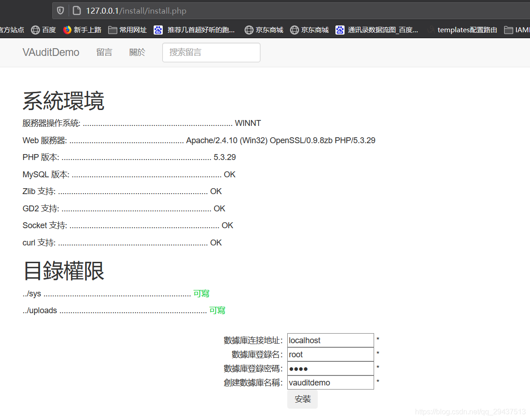Click the Firefox icon beside 新手上路
Screen dimensions: 530x420
click(x=67, y=30)
